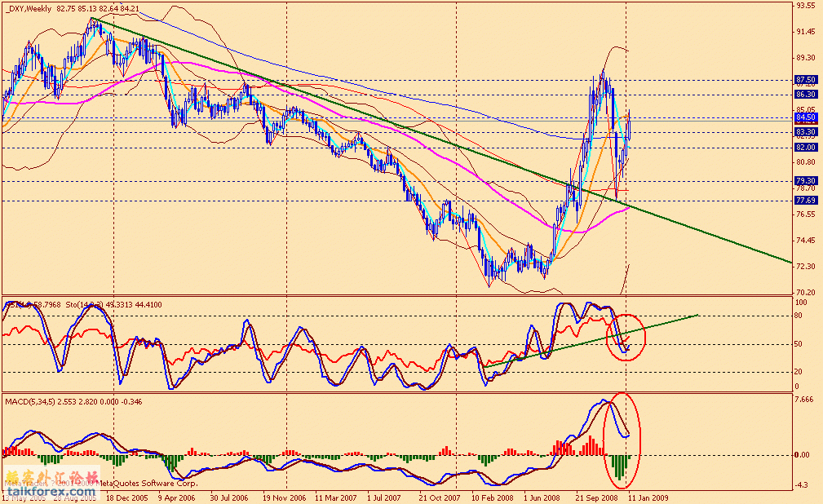The width and height of the screenshot is (823, 504).
Task: Click the 11 Jan 2009 date label
Action: pos(648,497)
